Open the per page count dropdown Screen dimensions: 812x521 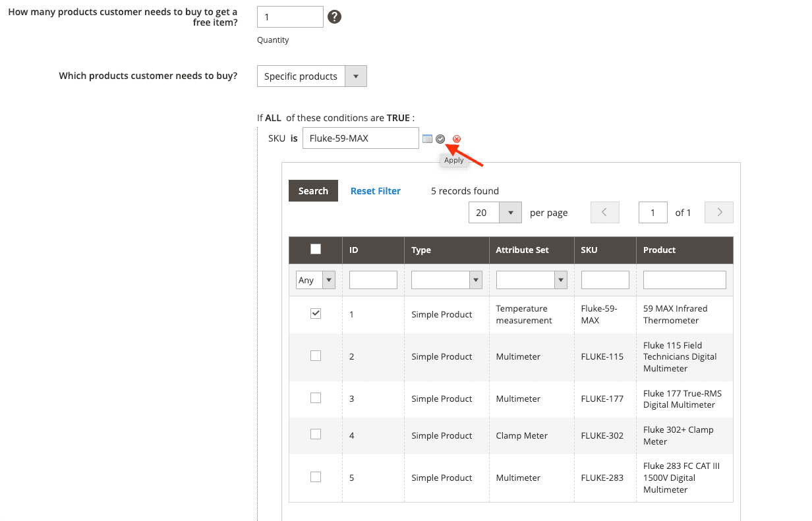tap(495, 212)
